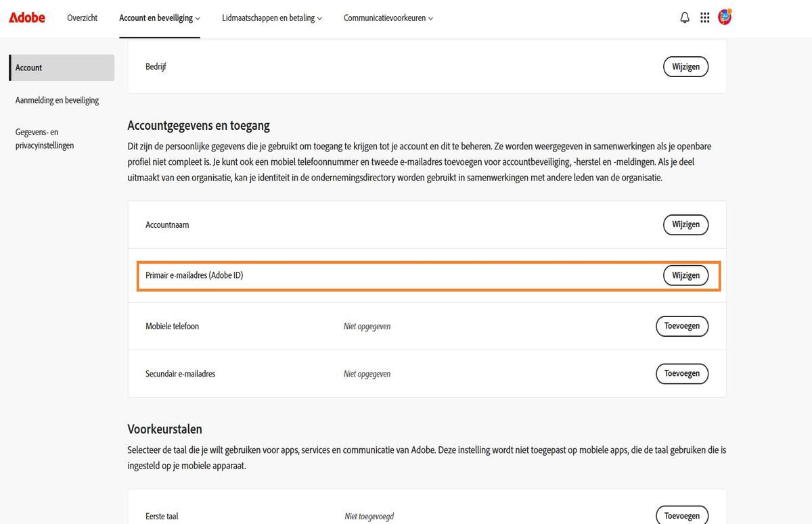The height and width of the screenshot is (524, 812).
Task: Open the Adobe apps grid
Action: pos(704,17)
